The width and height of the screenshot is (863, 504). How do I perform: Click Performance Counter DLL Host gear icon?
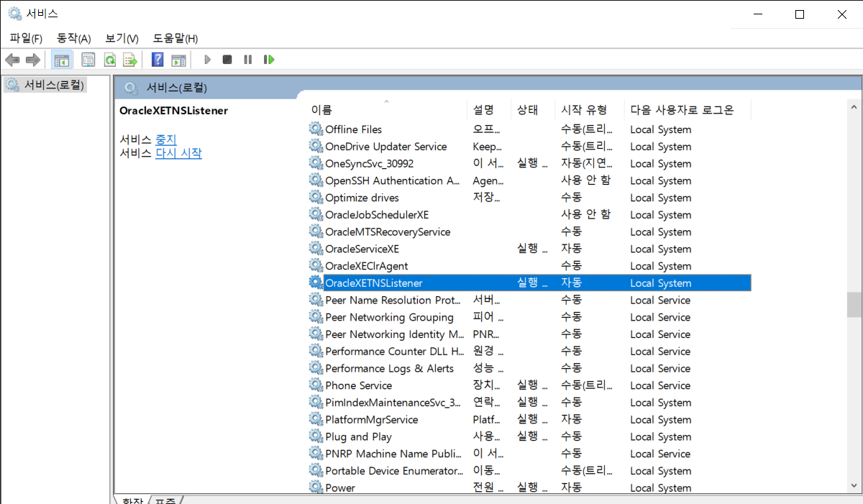pos(316,352)
